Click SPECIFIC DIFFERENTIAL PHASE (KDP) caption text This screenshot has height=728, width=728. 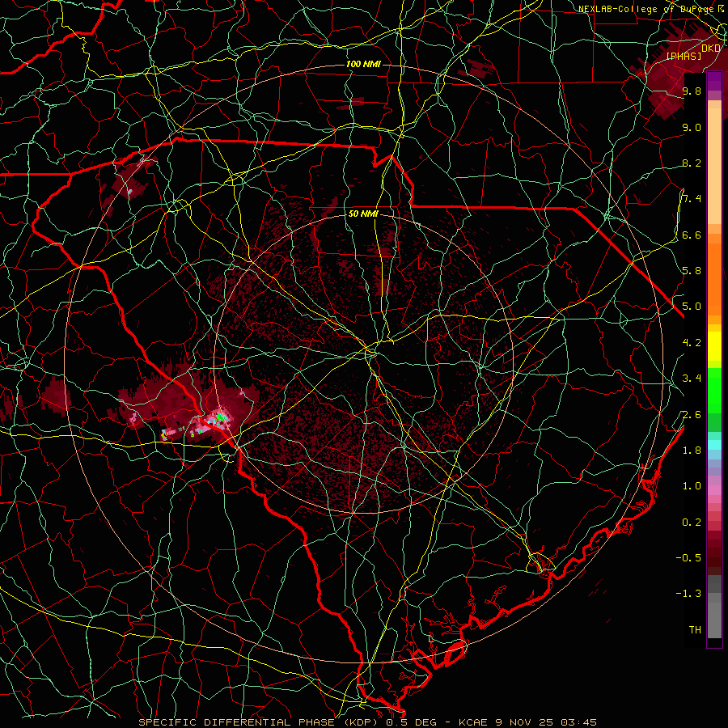pyautogui.click(x=256, y=722)
